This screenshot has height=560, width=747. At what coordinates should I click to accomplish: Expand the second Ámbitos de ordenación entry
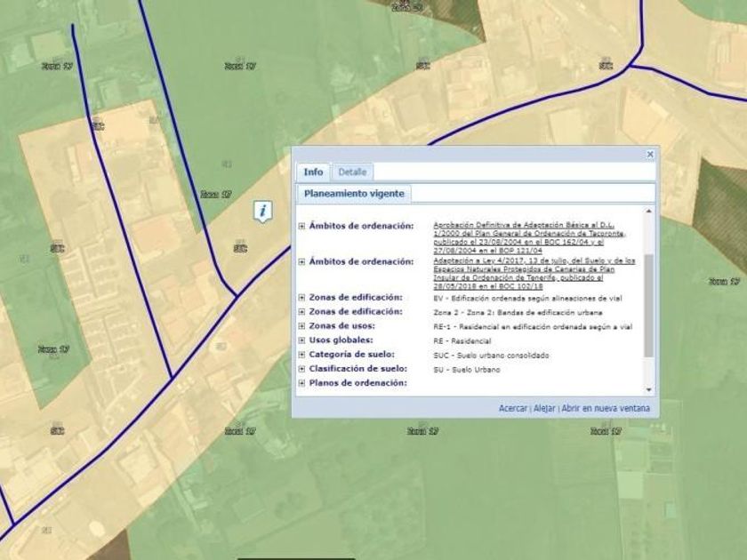tap(302, 262)
